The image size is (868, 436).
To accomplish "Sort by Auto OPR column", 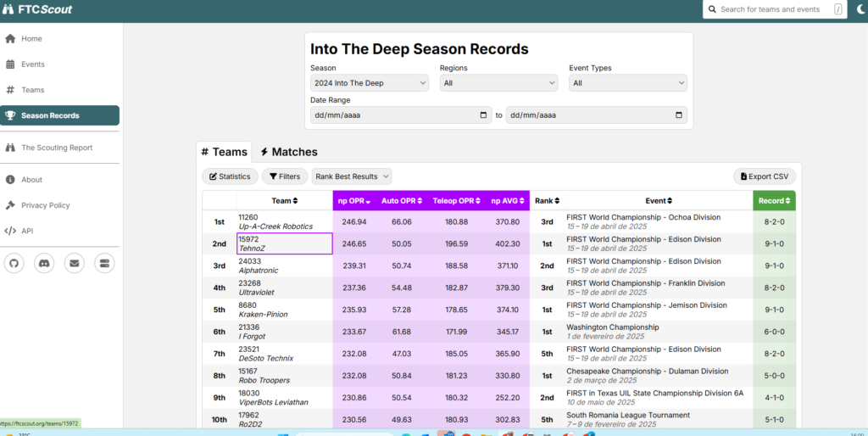I will pos(402,200).
